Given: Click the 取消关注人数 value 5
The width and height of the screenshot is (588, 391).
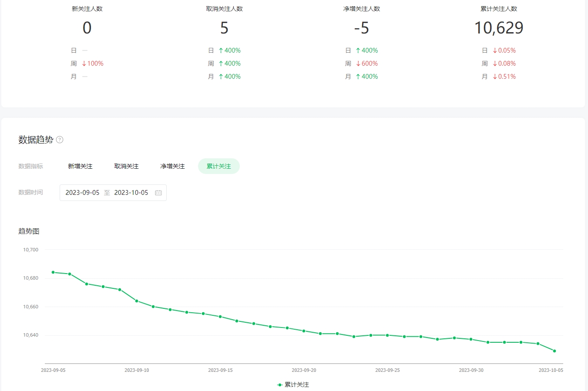Looking at the screenshot, I should [224, 28].
